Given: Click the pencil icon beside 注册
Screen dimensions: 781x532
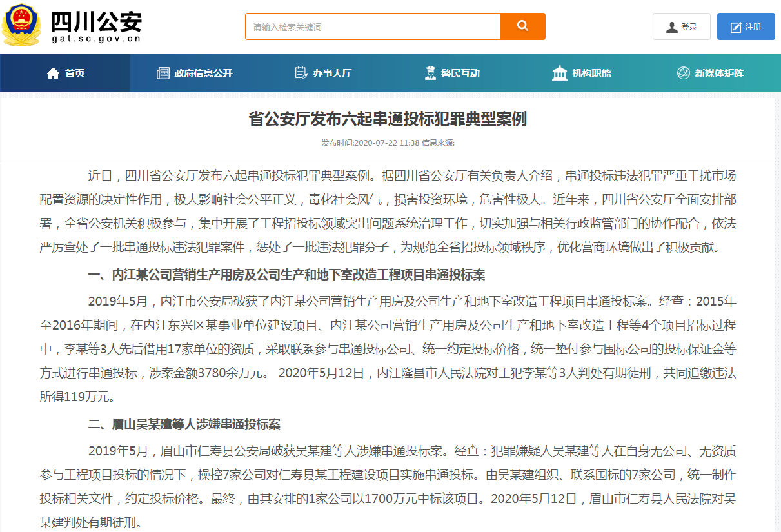Looking at the screenshot, I should 736,27.
